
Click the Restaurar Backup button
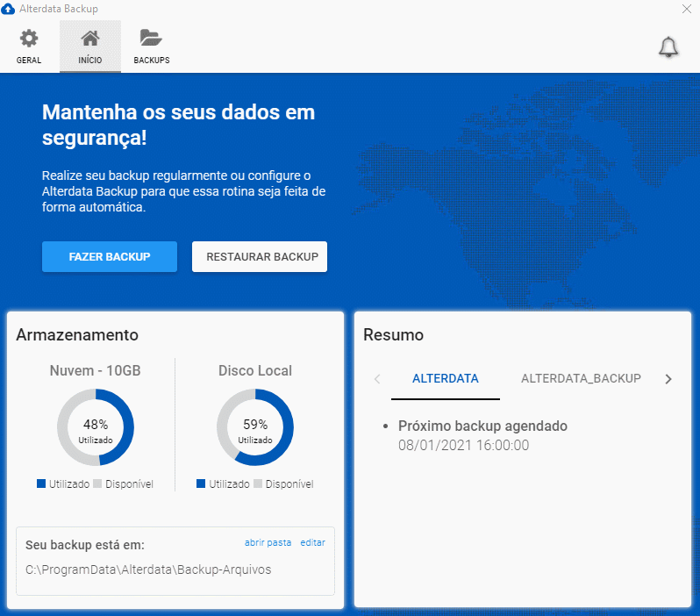(x=260, y=257)
